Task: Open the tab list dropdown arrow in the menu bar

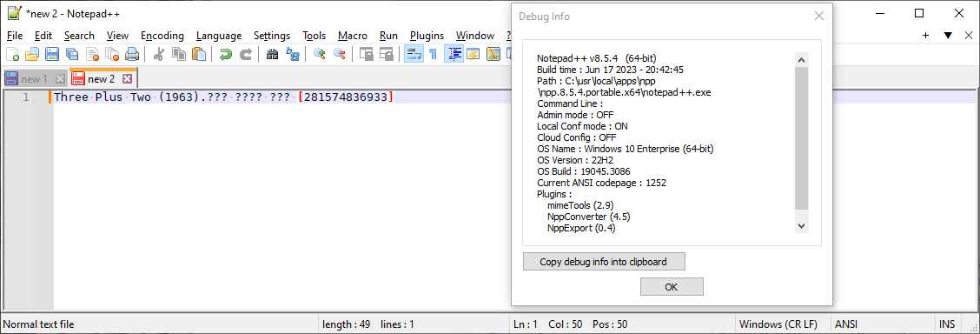Action: click(948, 36)
